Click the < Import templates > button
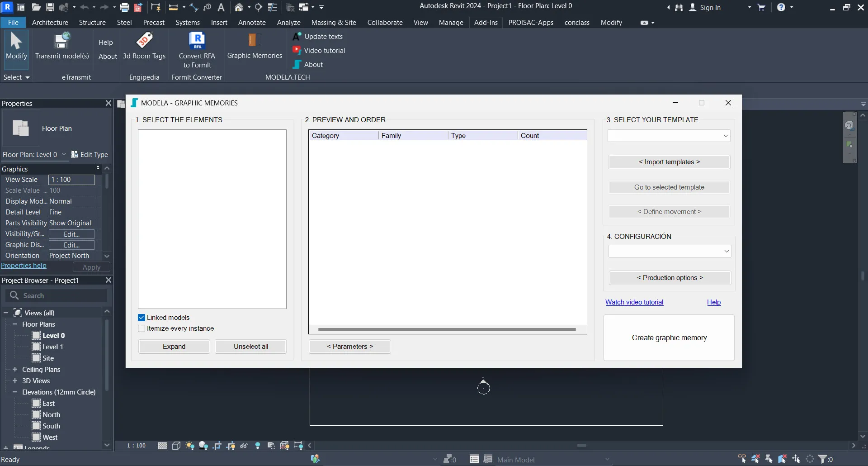The height and width of the screenshot is (466, 868). coord(669,162)
